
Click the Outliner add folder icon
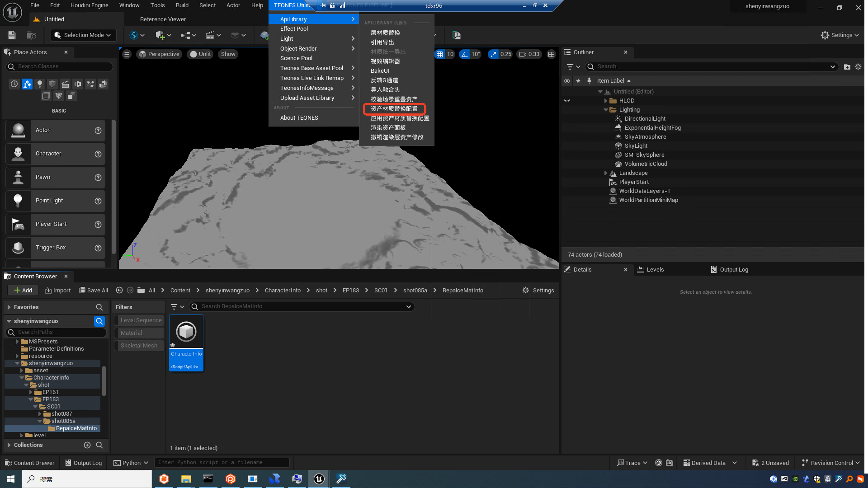pos(847,67)
